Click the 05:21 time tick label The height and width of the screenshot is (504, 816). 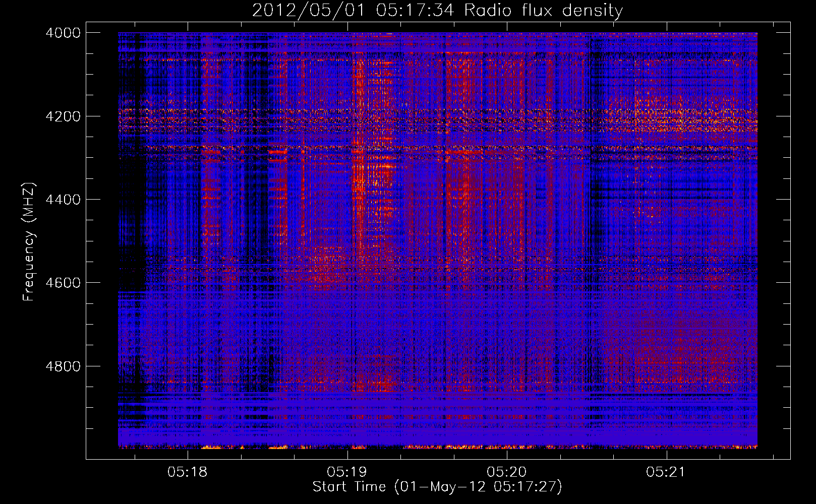(666, 472)
